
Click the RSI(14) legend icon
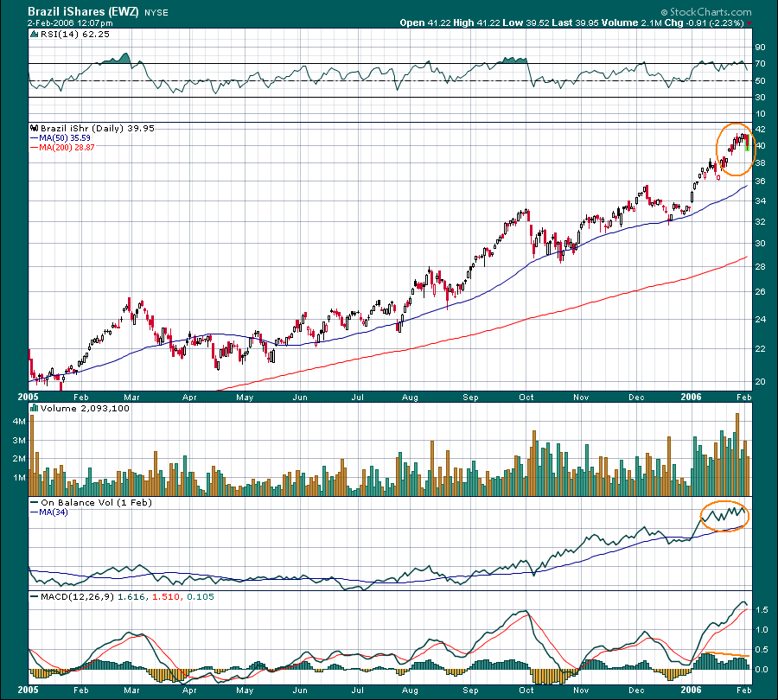35,35
